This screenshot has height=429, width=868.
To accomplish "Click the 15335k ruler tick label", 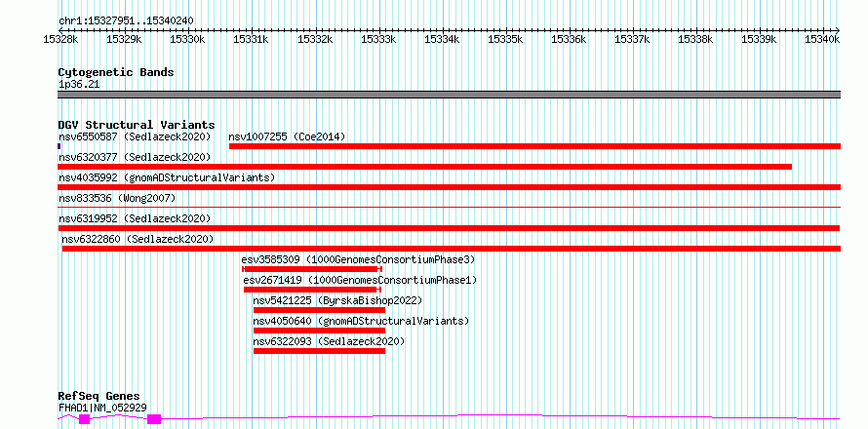I will pyautogui.click(x=506, y=39).
